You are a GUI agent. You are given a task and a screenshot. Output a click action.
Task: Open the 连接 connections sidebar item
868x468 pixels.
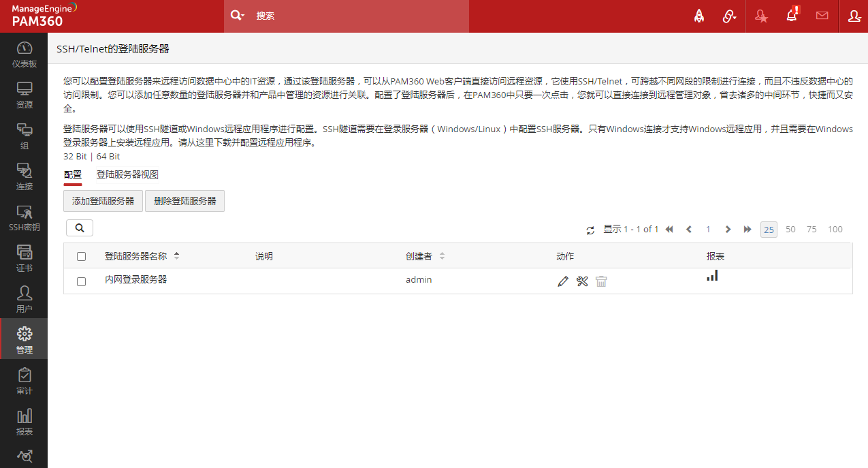click(x=24, y=177)
